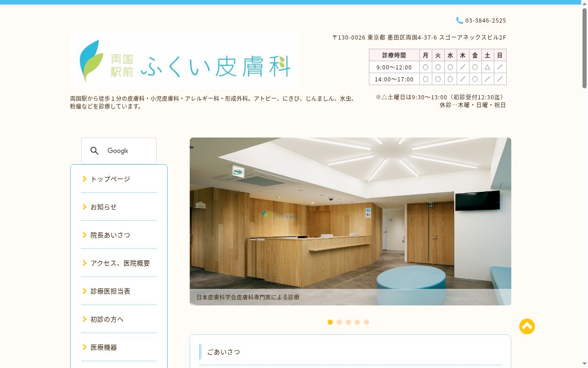
Task: Click the Google search magnifier icon
Action: 95,151
